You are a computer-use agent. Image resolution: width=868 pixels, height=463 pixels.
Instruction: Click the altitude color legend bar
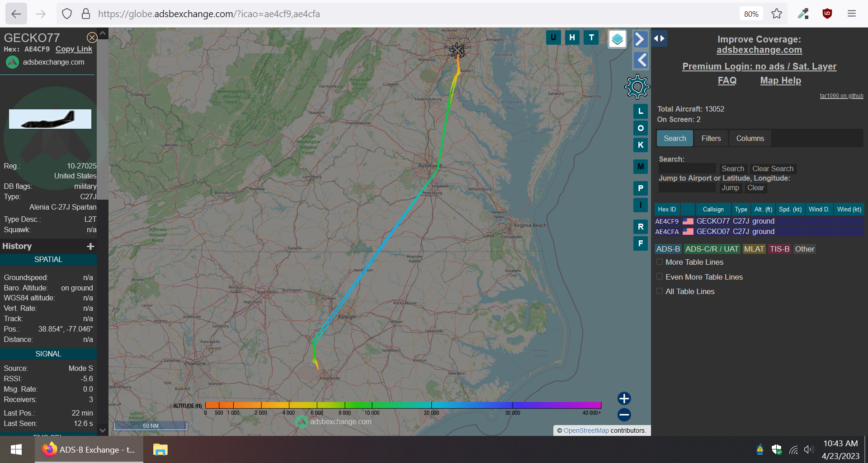click(x=403, y=405)
